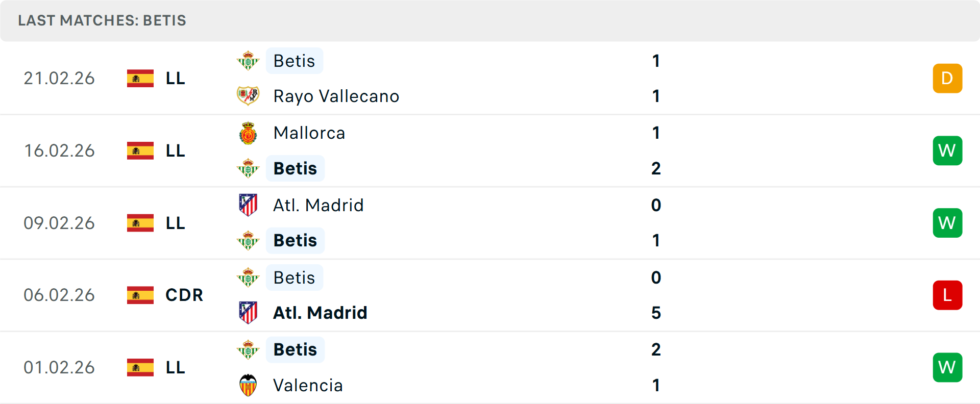Click the Valencia club crest
The height and width of the screenshot is (404, 980).
click(x=248, y=385)
